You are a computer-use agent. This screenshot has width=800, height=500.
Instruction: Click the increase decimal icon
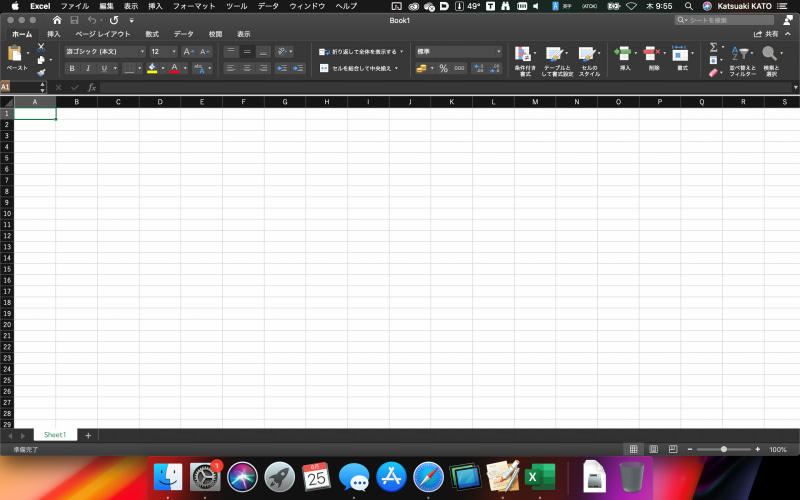pyautogui.click(x=479, y=68)
